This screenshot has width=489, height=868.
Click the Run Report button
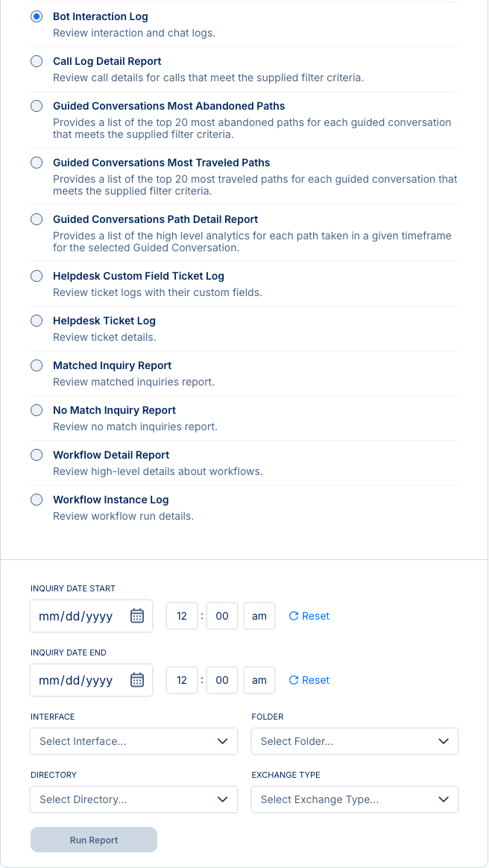click(94, 840)
